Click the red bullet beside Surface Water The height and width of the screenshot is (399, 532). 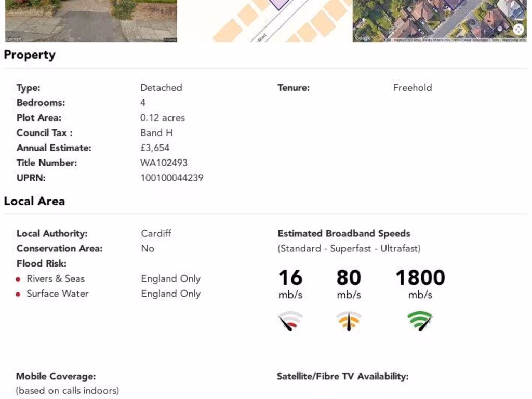pyautogui.click(x=18, y=294)
